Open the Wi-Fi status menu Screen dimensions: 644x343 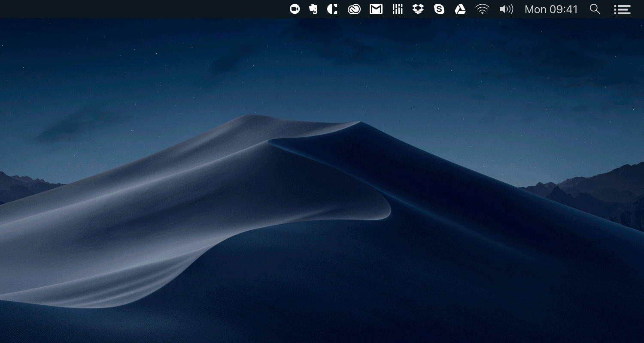click(483, 9)
